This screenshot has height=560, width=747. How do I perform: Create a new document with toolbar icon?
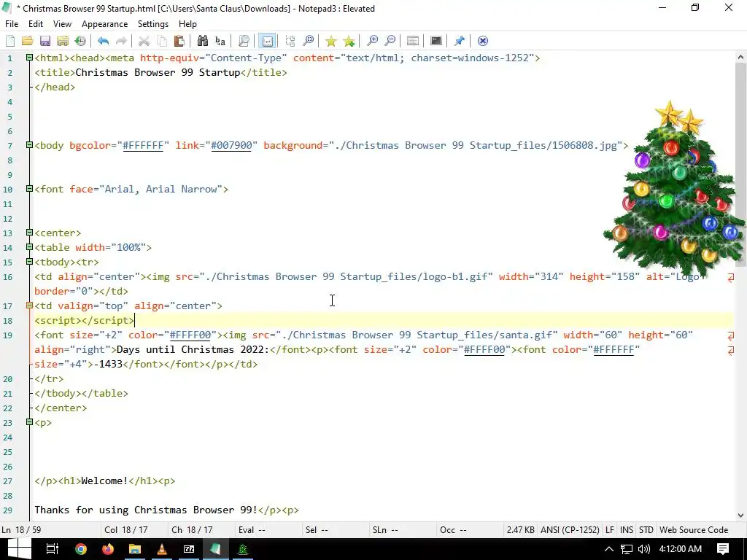pos(10,41)
